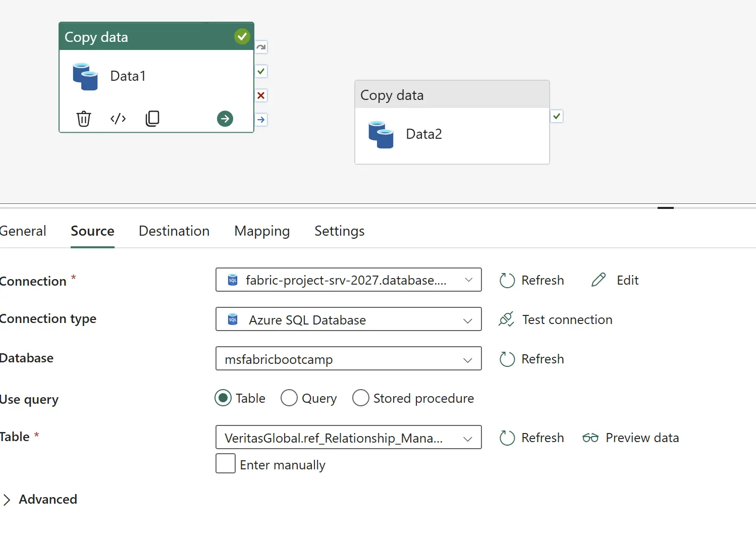This screenshot has height=539, width=756.
Task: Select on-completion blue arrow handle of Data1
Action: tap(261, 120)
